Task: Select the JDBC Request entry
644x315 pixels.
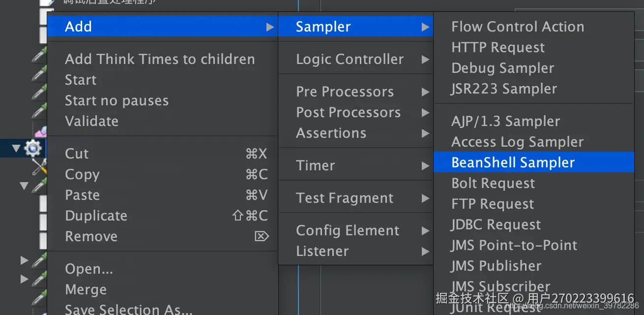Action: click(496, 225)
